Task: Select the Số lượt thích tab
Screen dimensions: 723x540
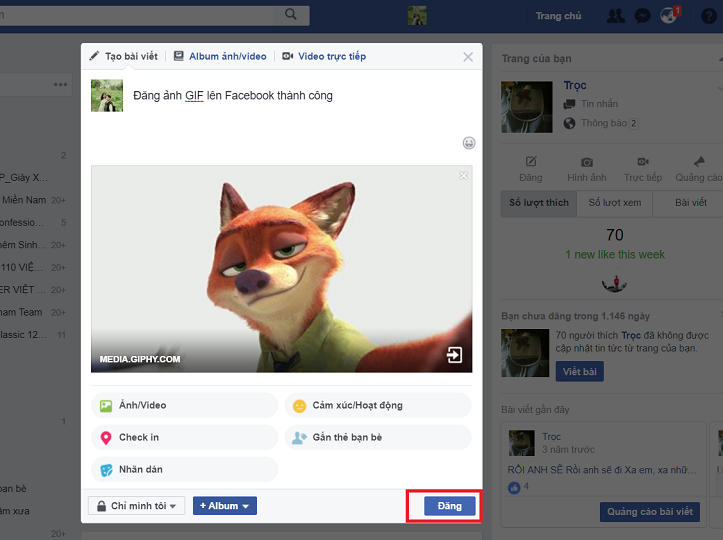Action: click(539, 203)
